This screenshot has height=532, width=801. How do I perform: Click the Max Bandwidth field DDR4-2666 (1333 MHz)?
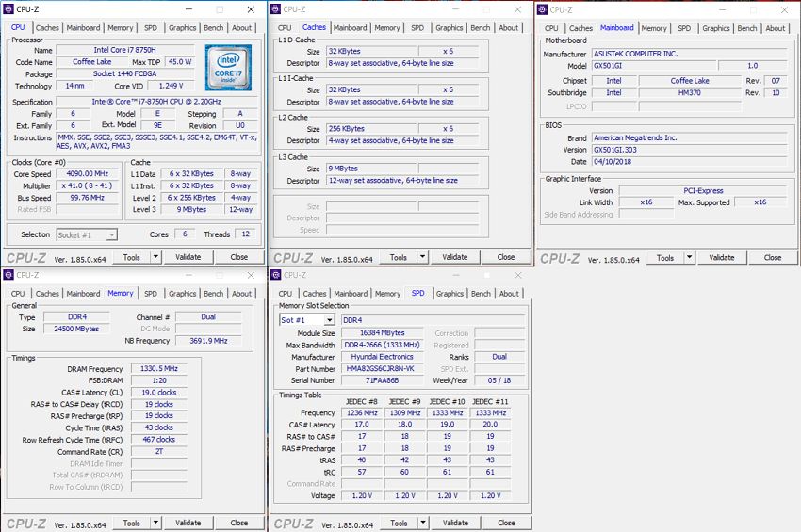tap(382, 346)
